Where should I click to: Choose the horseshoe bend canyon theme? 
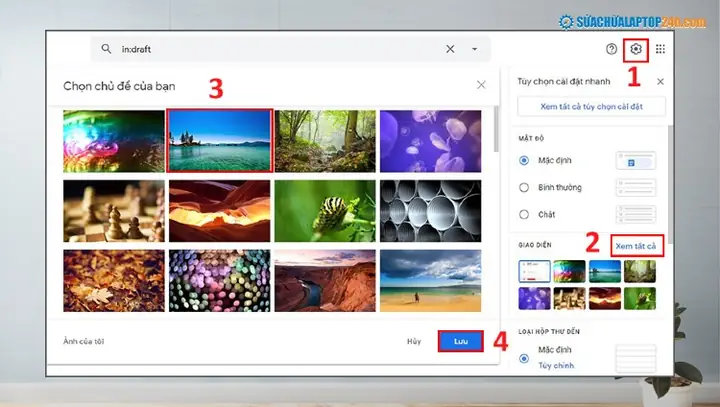pyautogui.click(x=325, y=281)
